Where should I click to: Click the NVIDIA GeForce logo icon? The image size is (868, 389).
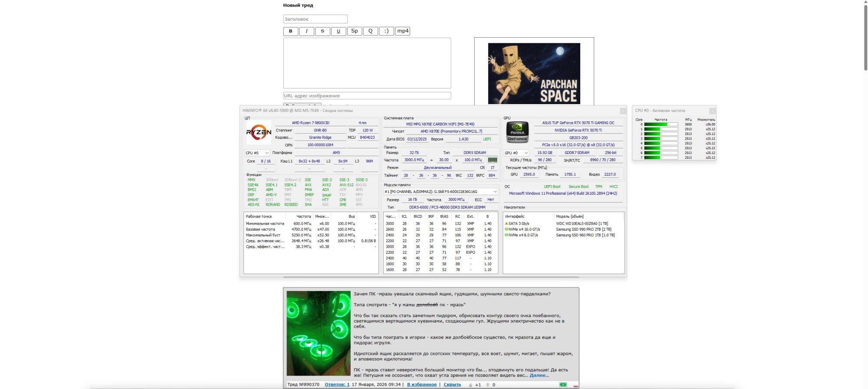[x=517, y=132]
